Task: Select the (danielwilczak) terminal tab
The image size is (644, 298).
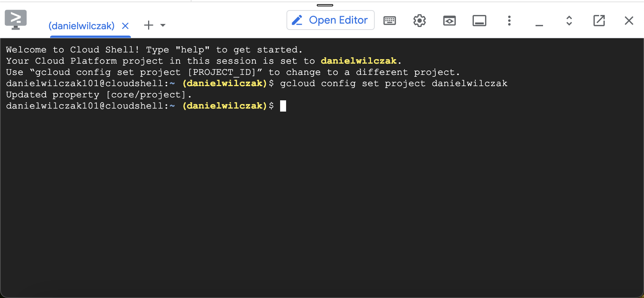Action: (82, 26)
